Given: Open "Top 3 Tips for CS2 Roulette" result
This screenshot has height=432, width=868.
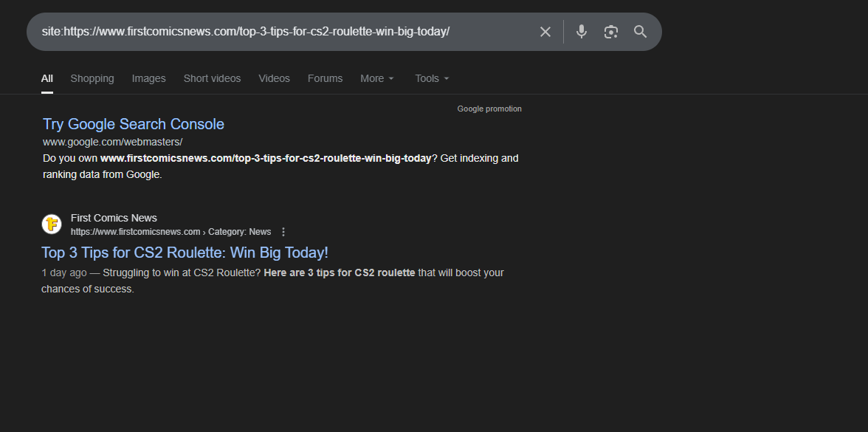Looking at the screenshot, I should point(185,253).
